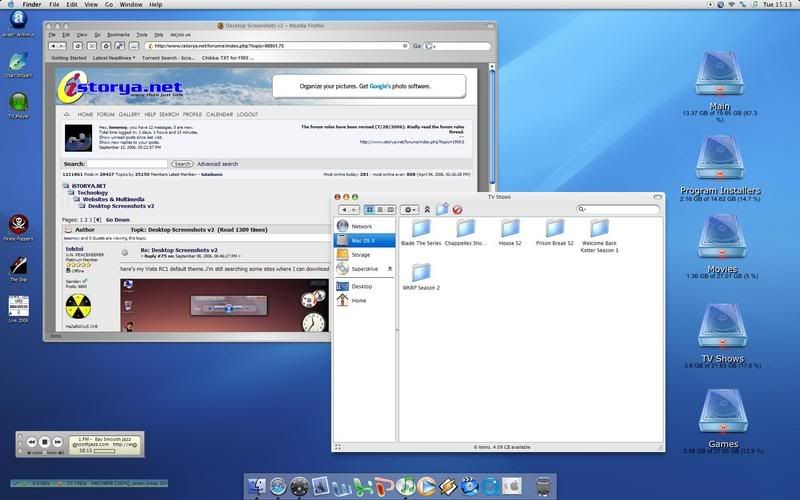
Task: Click the new folder icon in Finder toolbar
Action: click(x=442, y=209)
